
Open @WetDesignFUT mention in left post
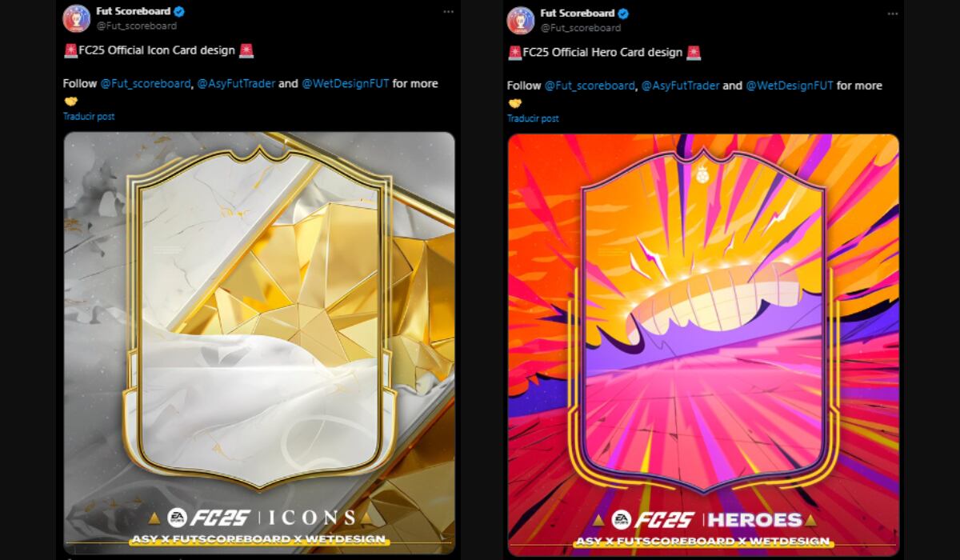[x=346, y=83]
